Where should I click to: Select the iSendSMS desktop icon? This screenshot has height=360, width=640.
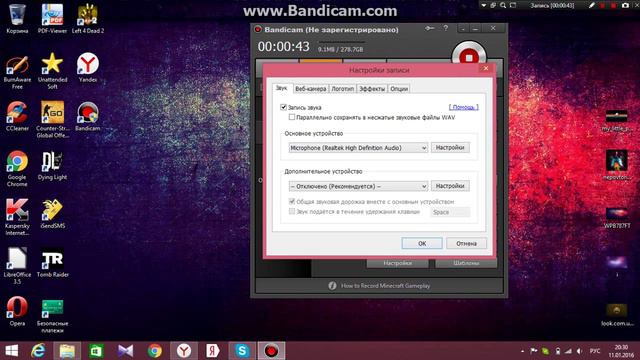coord(52,214)
